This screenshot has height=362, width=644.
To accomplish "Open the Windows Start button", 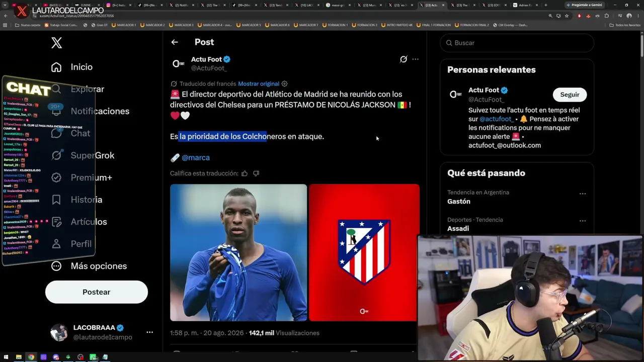I will click(6, 357).
